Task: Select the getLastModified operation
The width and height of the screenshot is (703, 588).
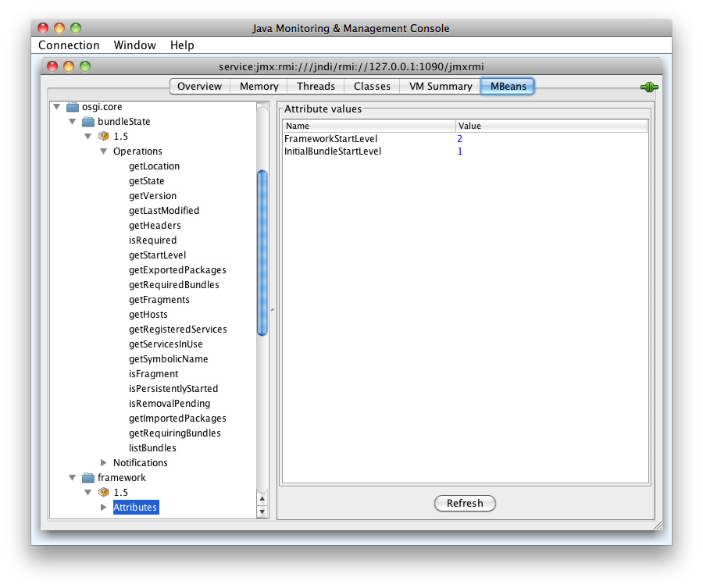Action: coord(164,211)
